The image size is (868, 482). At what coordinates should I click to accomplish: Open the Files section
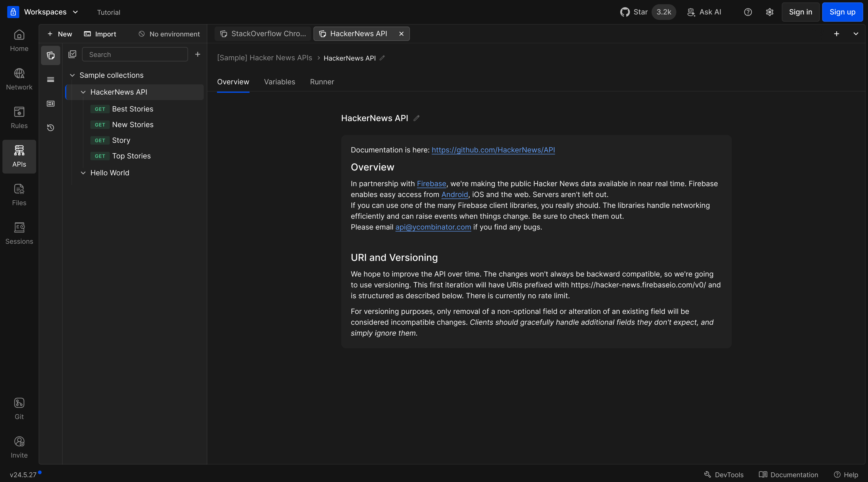pos(19,195)
